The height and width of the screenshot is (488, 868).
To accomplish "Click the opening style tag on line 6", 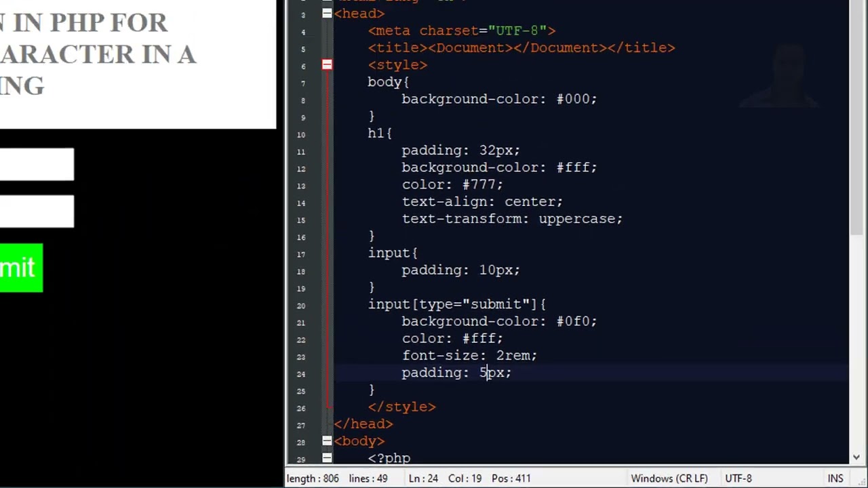I will pyautogui.click(x=397, y=65).
